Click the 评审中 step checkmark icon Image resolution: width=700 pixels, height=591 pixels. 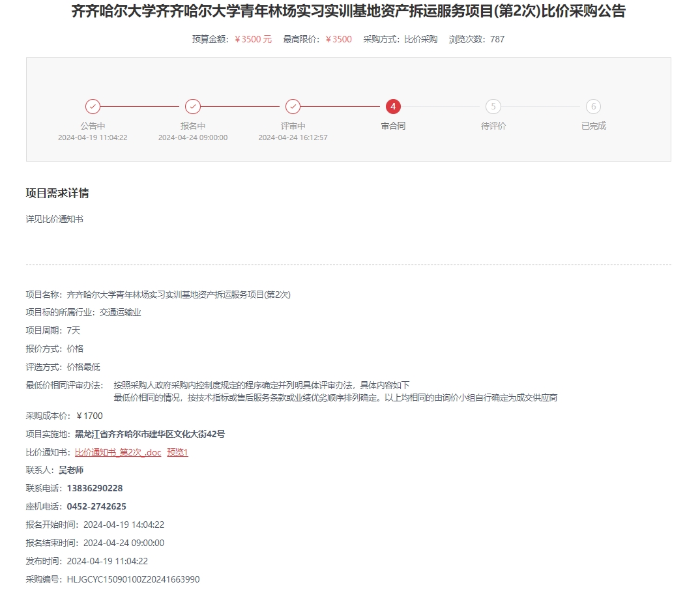[x=293, y=106]
